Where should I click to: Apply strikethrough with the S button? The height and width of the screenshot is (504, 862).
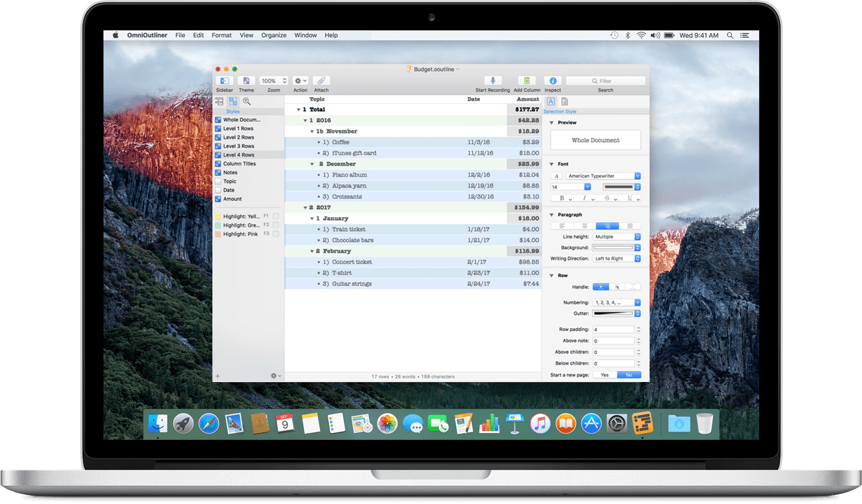tap(606, 198)
